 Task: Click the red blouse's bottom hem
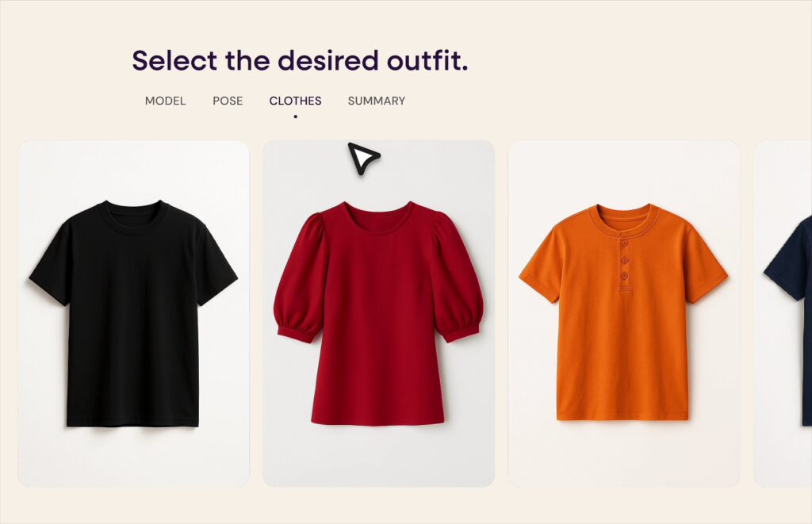(x=378, y=419)
